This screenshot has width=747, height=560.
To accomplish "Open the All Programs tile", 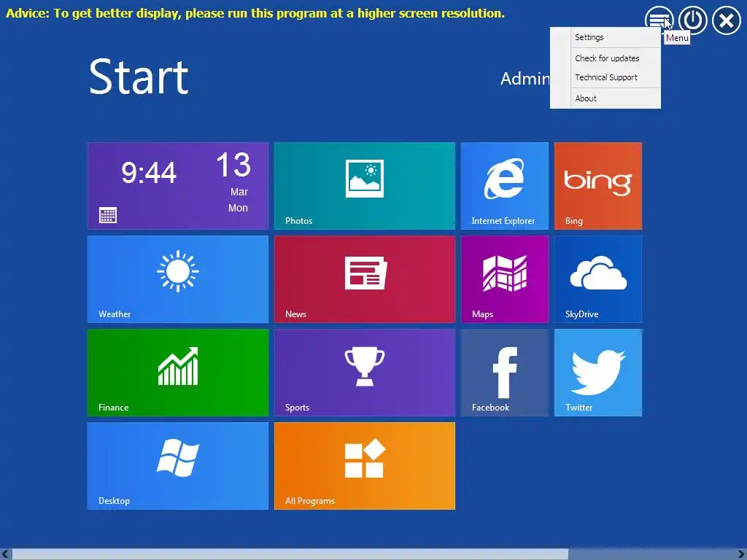I will [x=365, y=466].
